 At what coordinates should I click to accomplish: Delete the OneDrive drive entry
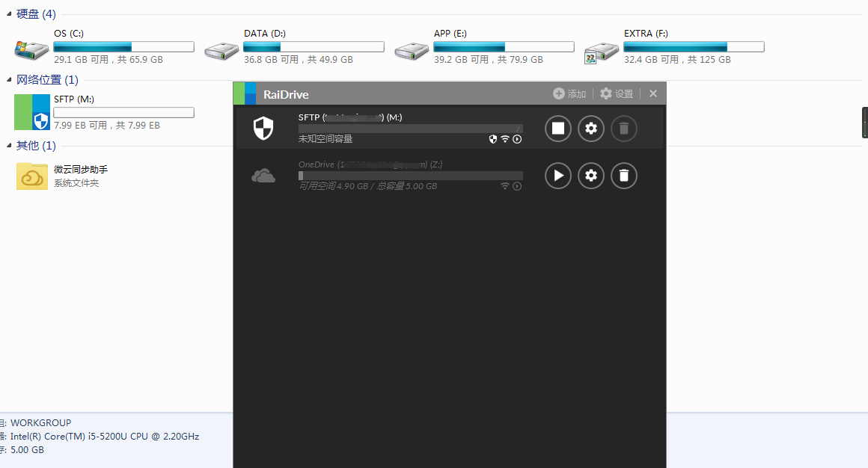(624, 176)
